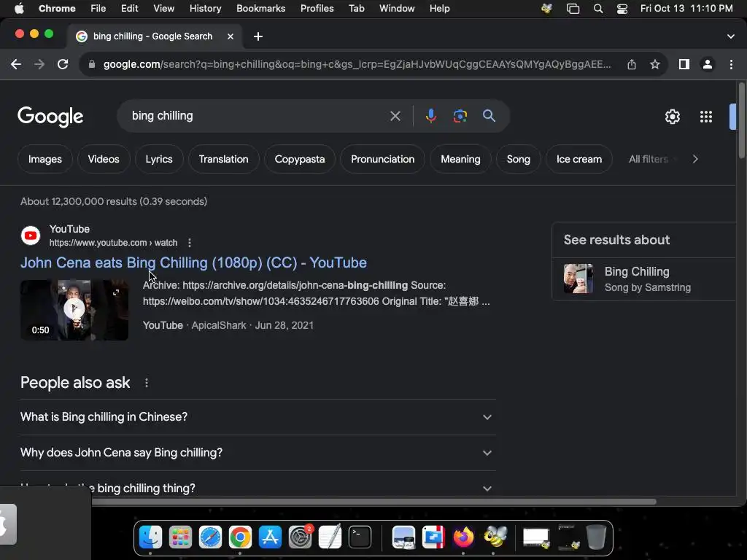This screenshot has height=560, width=747.
Task: Search by image with Google Lens icon
Action: (x=460, y=116)
